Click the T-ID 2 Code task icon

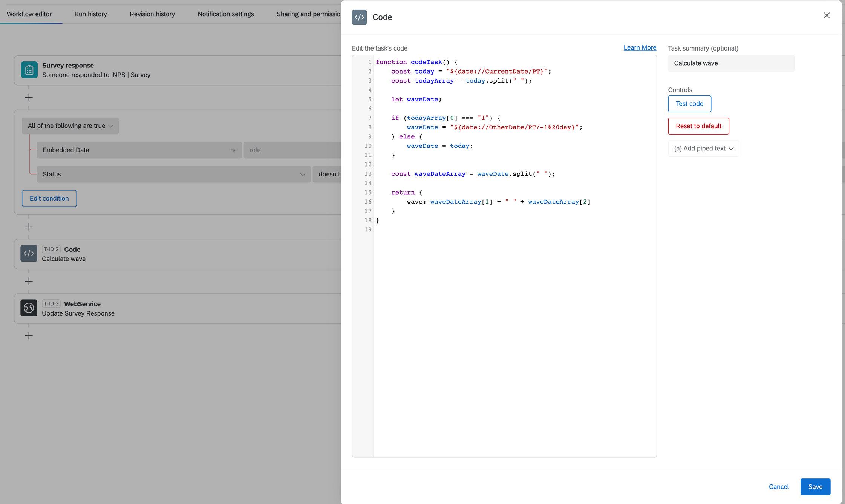tap(29, 254)
